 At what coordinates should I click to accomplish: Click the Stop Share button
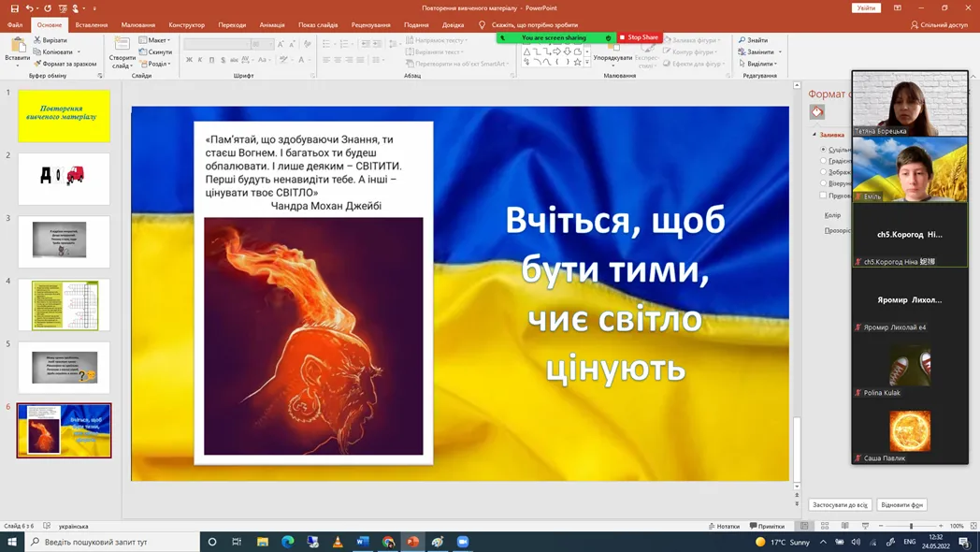(x=640, y=37)
